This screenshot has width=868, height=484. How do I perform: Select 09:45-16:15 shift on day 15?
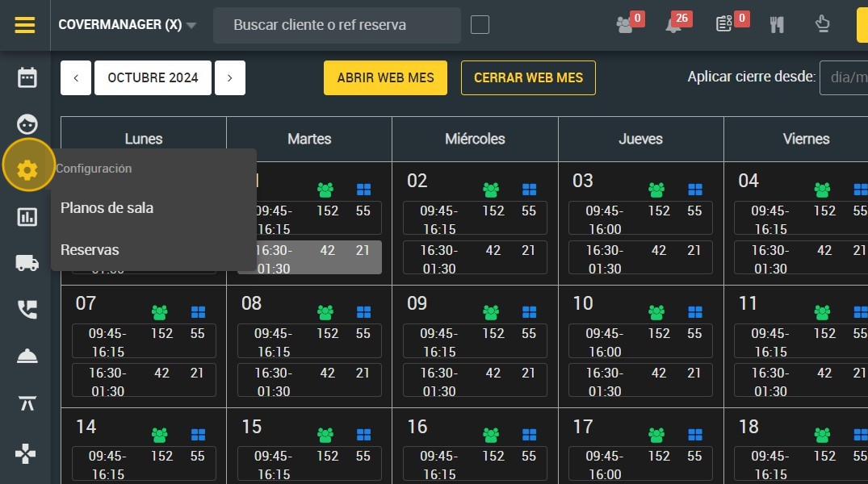pyautogui.click(x=309, y=464)
